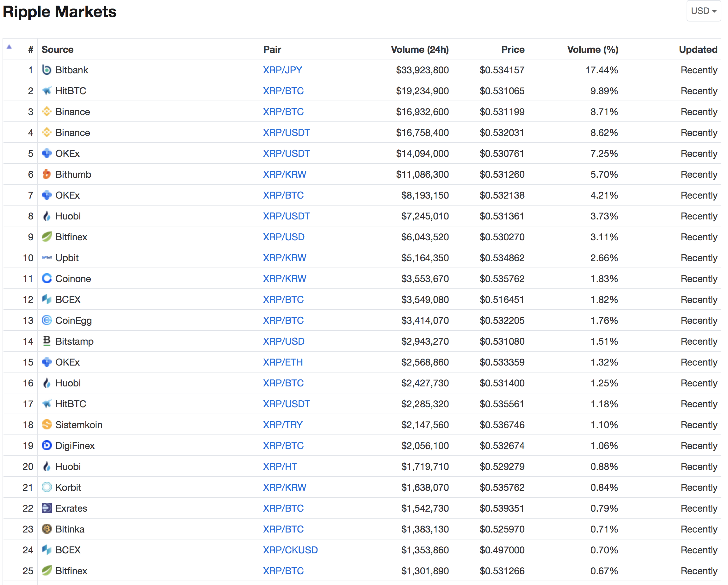Screen dimensions: 728x585
Task: Sort table by # column header
Action: coord(31,50)
